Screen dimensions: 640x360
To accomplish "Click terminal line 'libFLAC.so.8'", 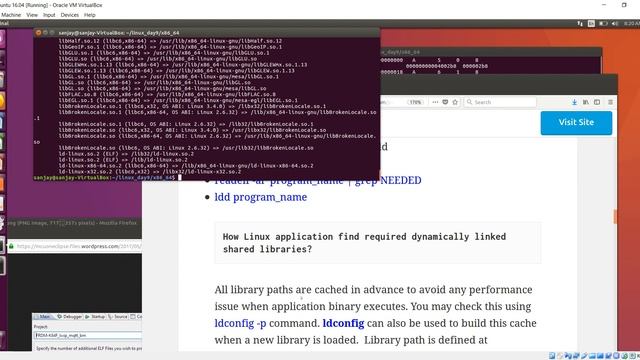I will point(167,94).
